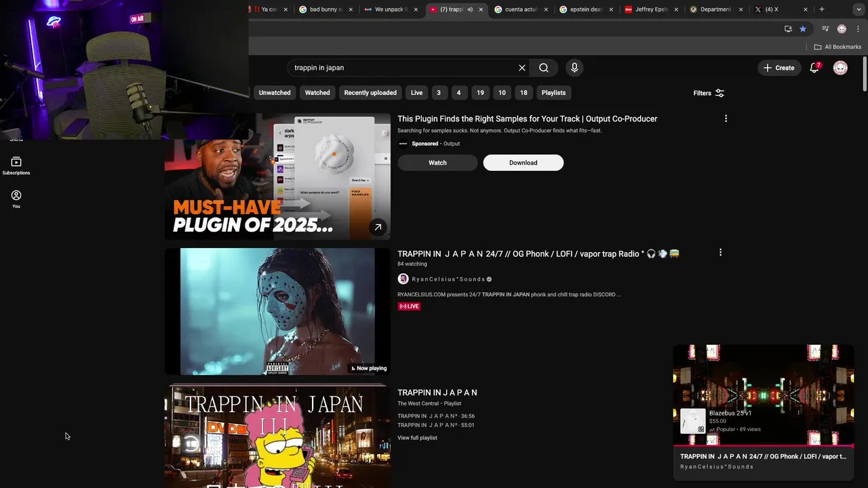Open the Simpsons playlist thumbnail
The width and height of the screenshot is (868, 488).
pos(277,437)
